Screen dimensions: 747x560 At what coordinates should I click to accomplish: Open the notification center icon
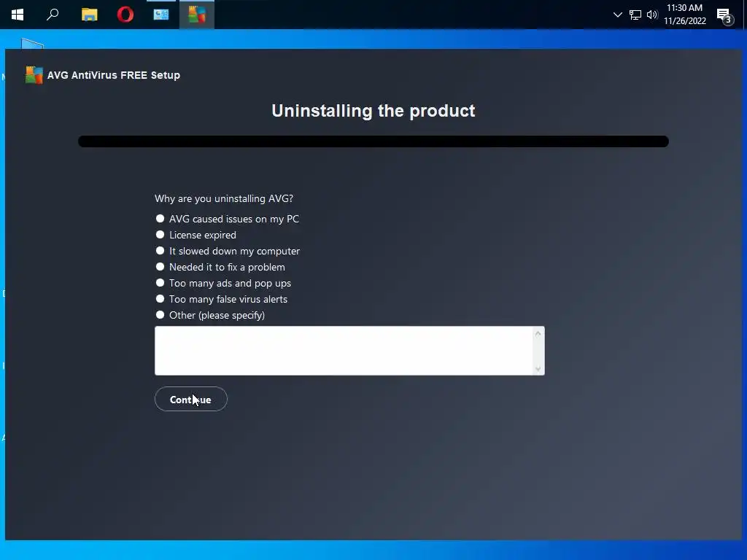pos(725,16)
